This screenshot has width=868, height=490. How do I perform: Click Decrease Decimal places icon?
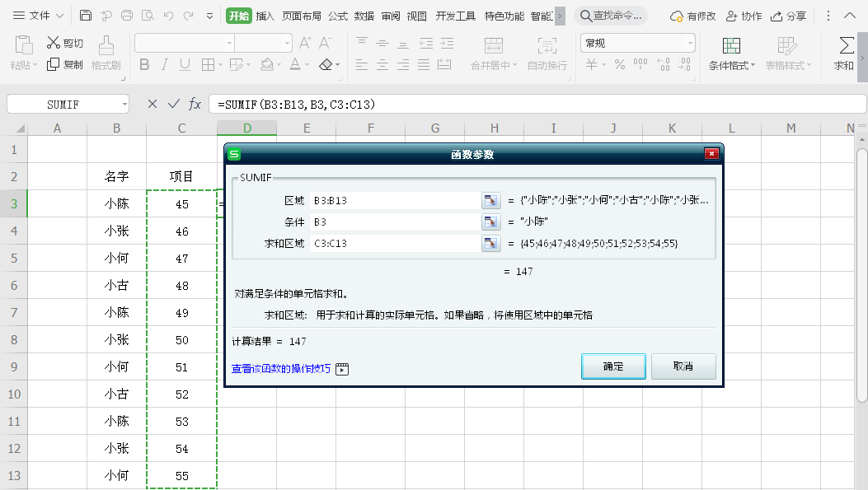[x=684, y=65]
